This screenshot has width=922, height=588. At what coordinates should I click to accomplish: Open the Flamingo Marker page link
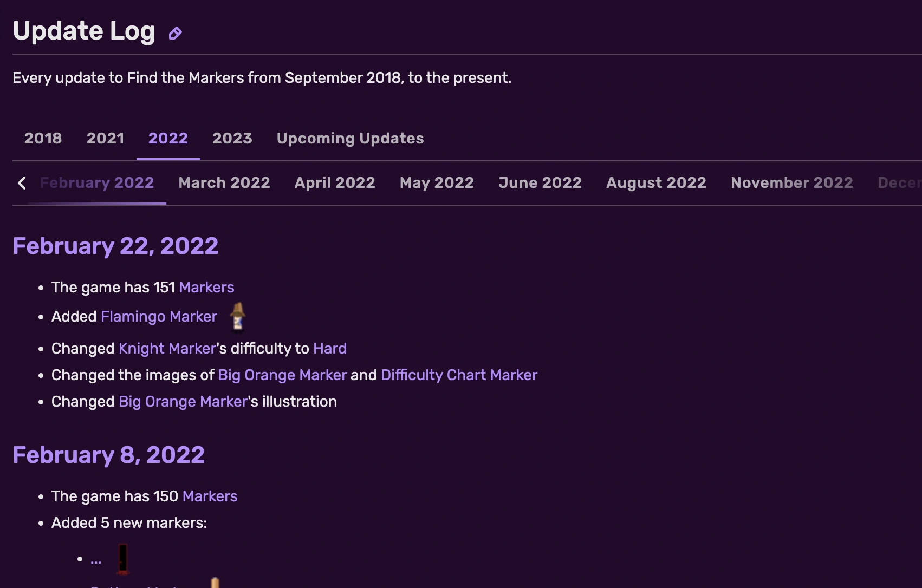[x=159, y=317]
